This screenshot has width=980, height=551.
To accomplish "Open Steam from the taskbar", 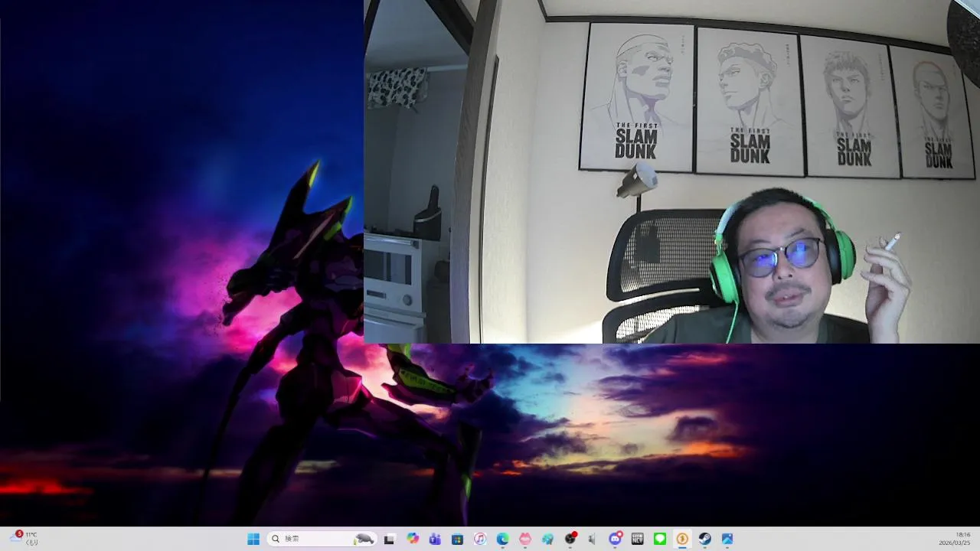I will (704, 539).
